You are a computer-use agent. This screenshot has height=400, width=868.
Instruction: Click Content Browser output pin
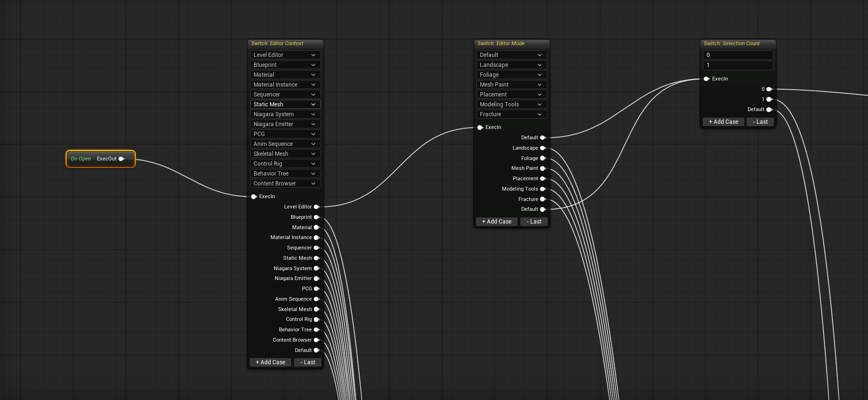click(x=317, y=340)
